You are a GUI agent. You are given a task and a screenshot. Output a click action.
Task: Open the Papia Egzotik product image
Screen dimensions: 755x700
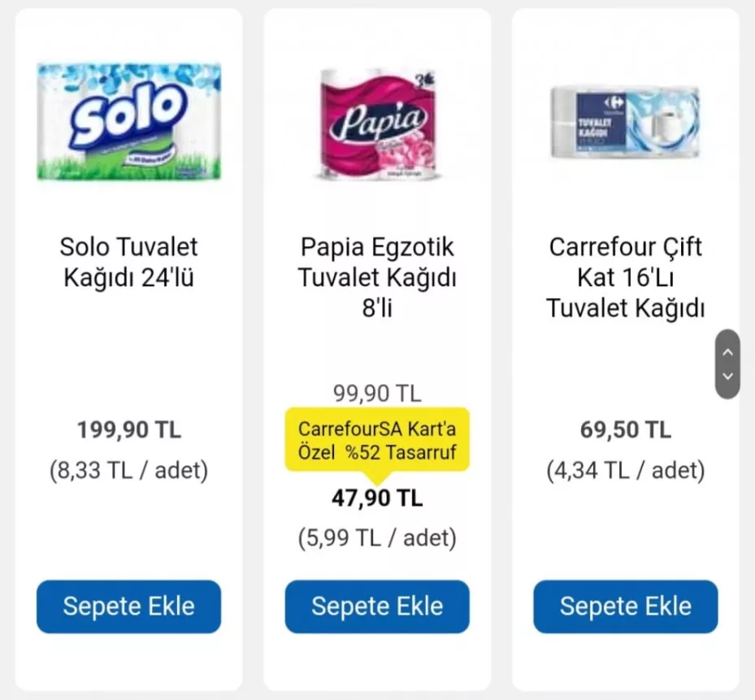tap(377, 124)
